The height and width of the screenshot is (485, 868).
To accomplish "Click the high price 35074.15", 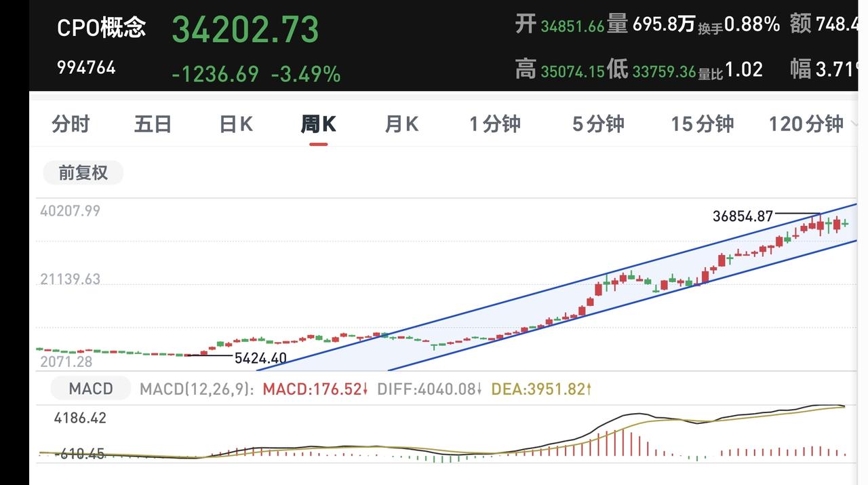I will [572, 71].
